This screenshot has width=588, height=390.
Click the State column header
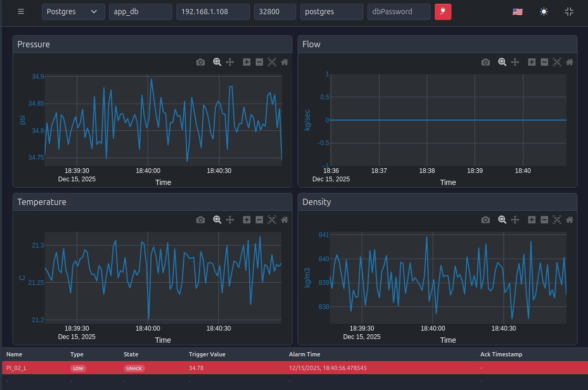[131, 354]
